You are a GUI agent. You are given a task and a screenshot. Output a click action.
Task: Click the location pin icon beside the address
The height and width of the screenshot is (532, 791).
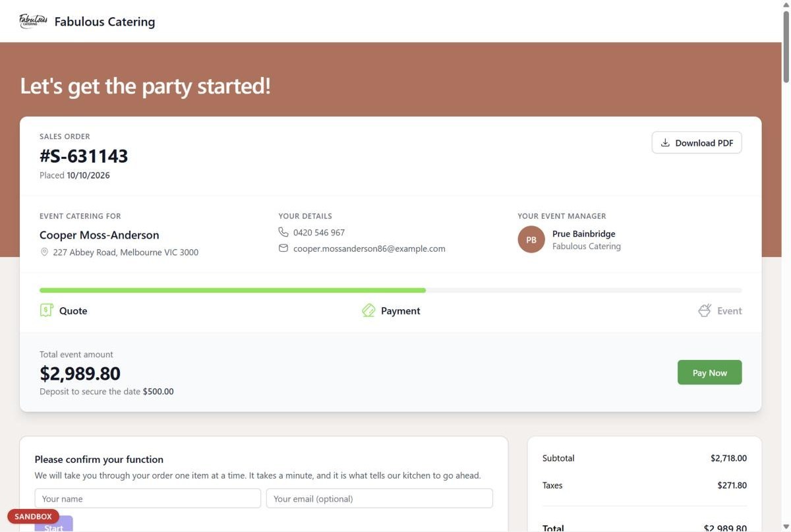[x=44, y=252]
